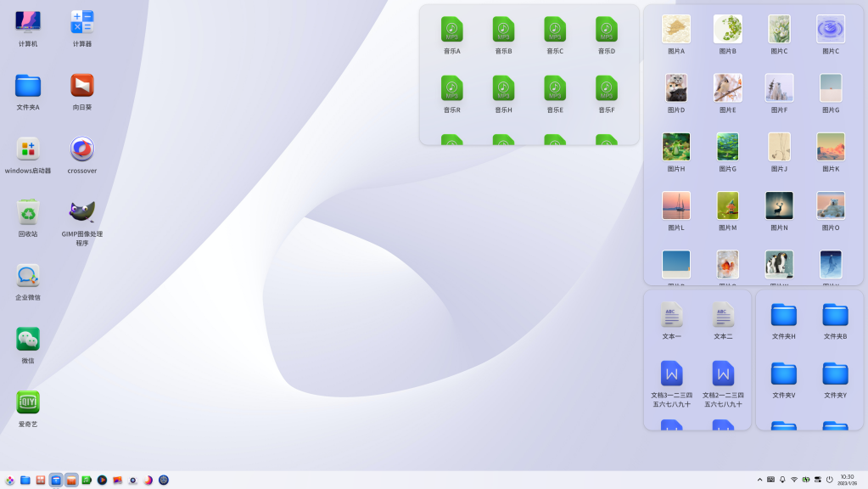
Task: Launch 微信 from the desktop
Action: 28,340
